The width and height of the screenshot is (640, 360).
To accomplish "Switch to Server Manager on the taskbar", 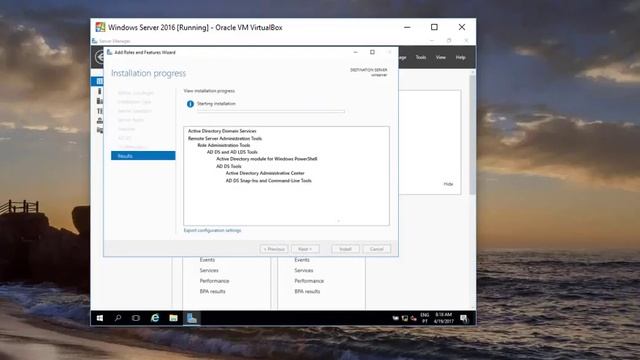I will (x=192, y=318).
